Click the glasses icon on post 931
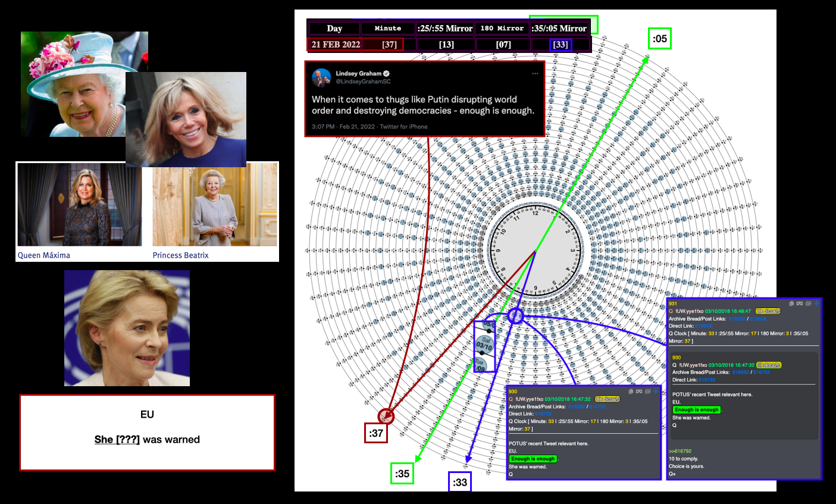 pos(799,303)
